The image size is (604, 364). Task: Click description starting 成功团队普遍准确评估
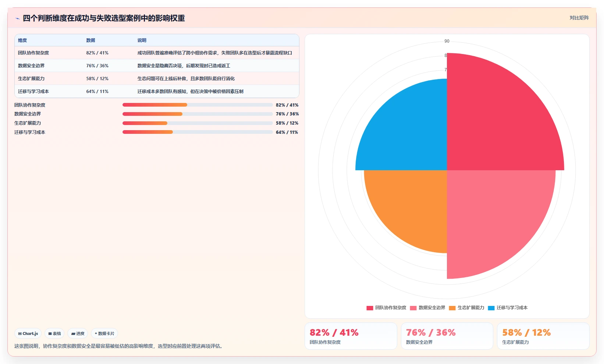pyautogui.click(x=215, y=53)
